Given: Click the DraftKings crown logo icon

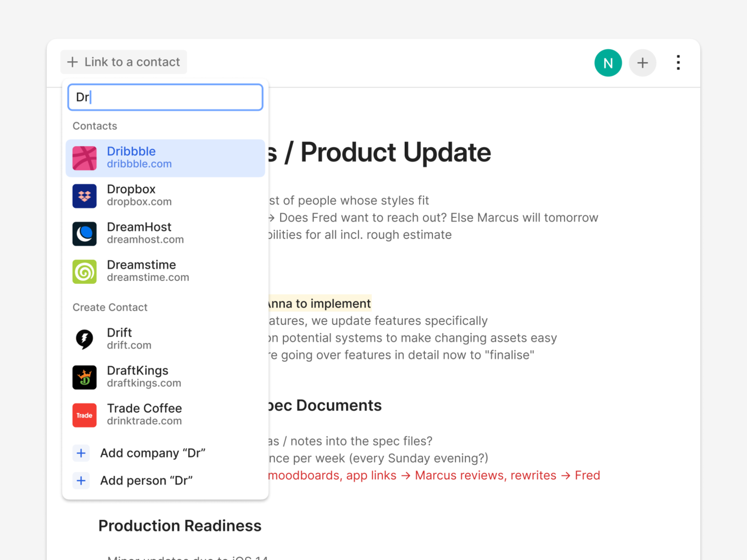Looking at the screenshot, I should (x=85, y=377).
